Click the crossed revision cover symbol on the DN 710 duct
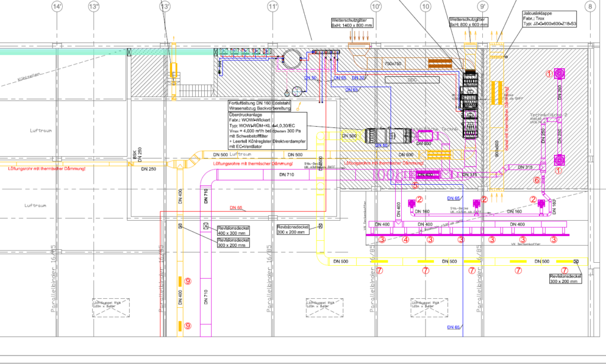Screen dimensions: 606x364 click(x=205, y=226)
